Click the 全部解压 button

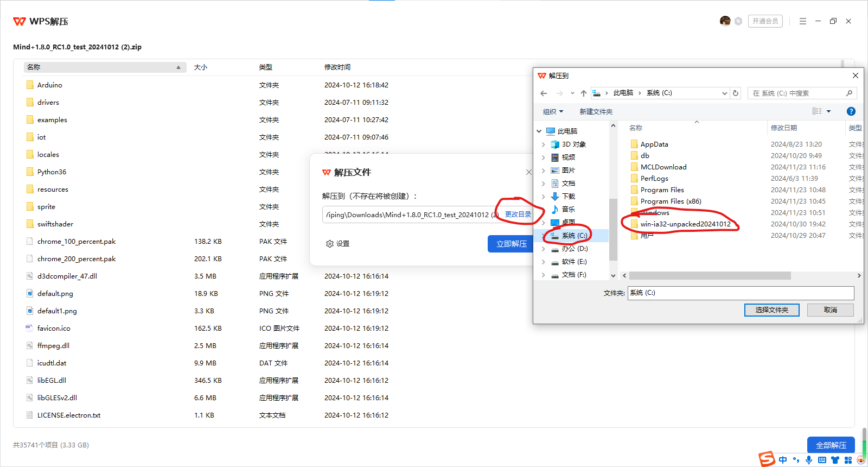pos(831,445)
